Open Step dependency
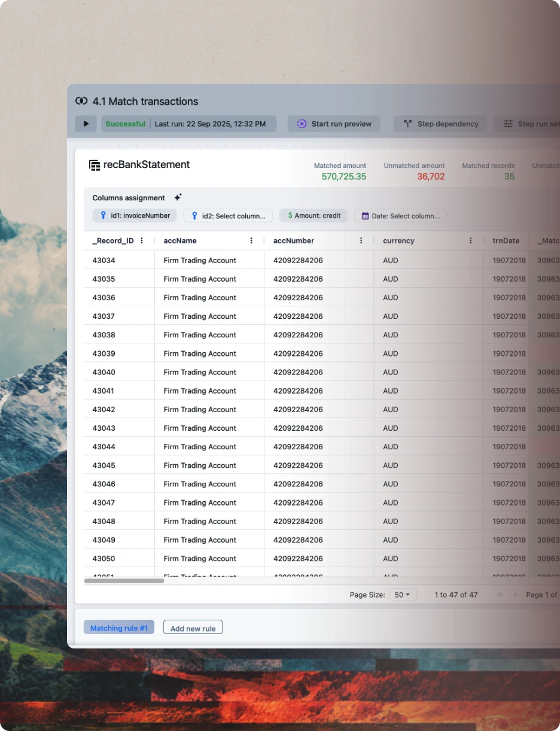The height and width of the screenshot is (731, 560). [440, 124]
